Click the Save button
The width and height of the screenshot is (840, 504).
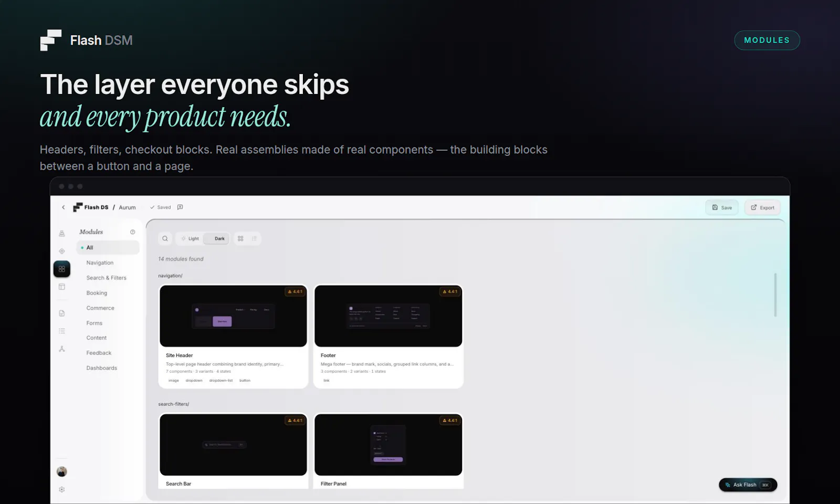coord(722,207)
